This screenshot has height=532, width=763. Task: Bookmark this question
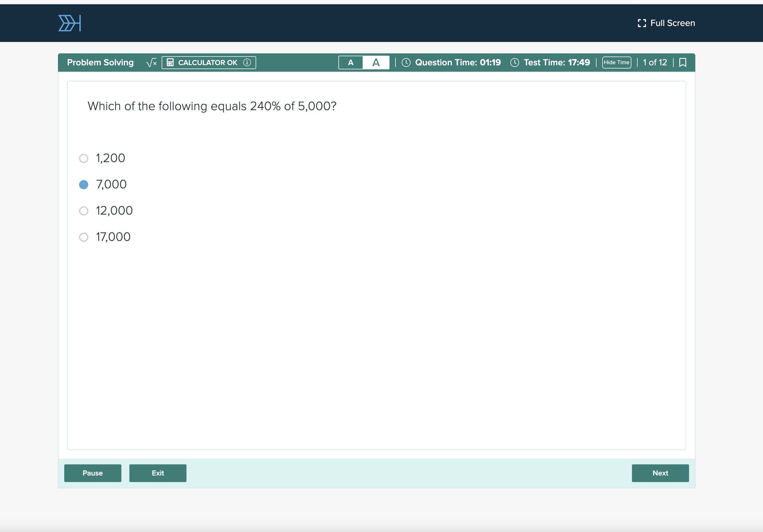coord(682,63)
